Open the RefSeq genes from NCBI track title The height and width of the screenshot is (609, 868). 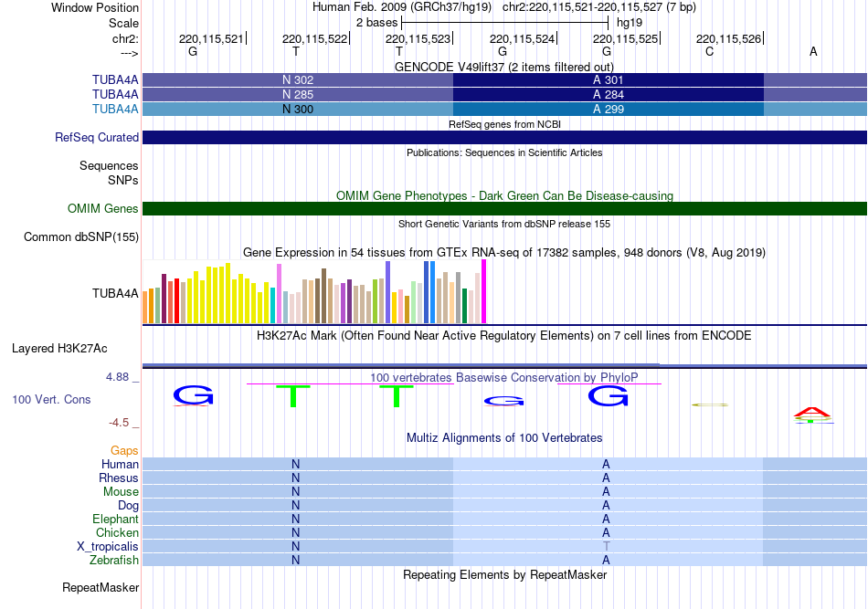(x=504, y=124)
